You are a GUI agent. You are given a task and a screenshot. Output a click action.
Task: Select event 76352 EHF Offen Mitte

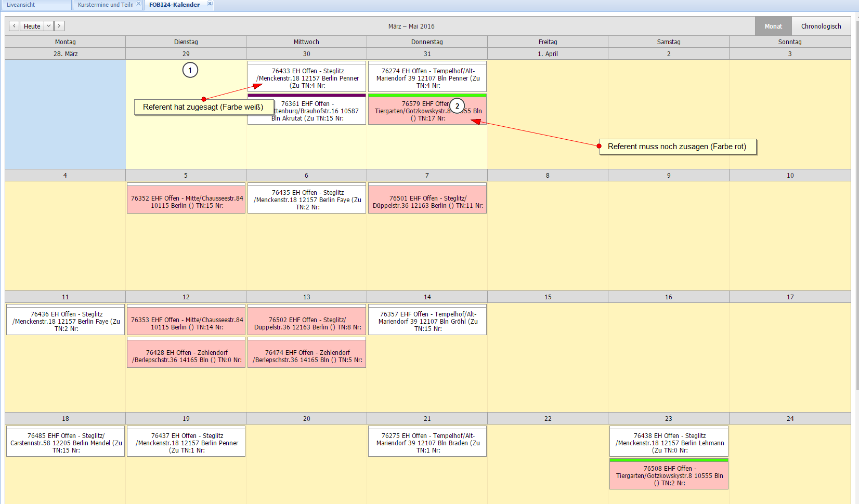tap(186, 202)
